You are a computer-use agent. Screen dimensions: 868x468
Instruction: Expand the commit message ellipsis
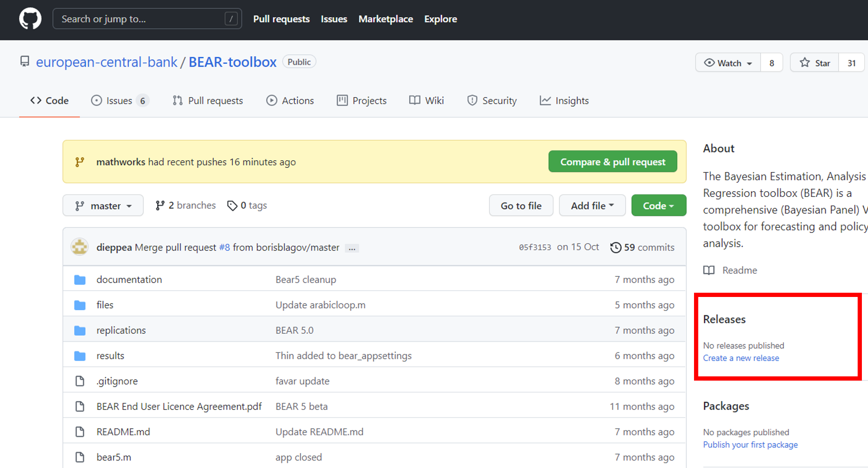tap(352, 248)
